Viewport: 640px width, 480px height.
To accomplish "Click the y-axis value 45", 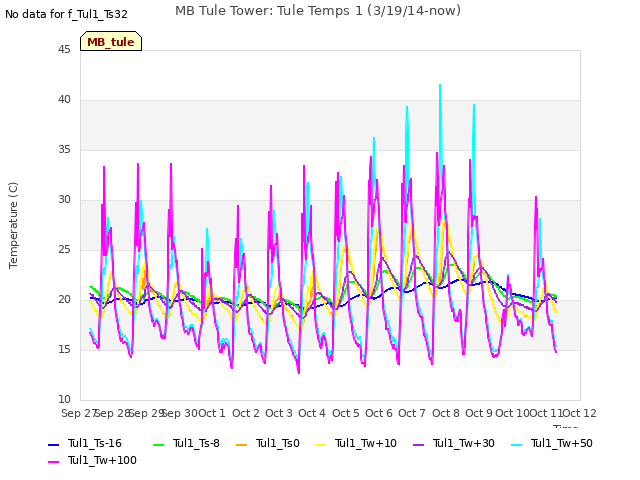I will click(64, 49).
